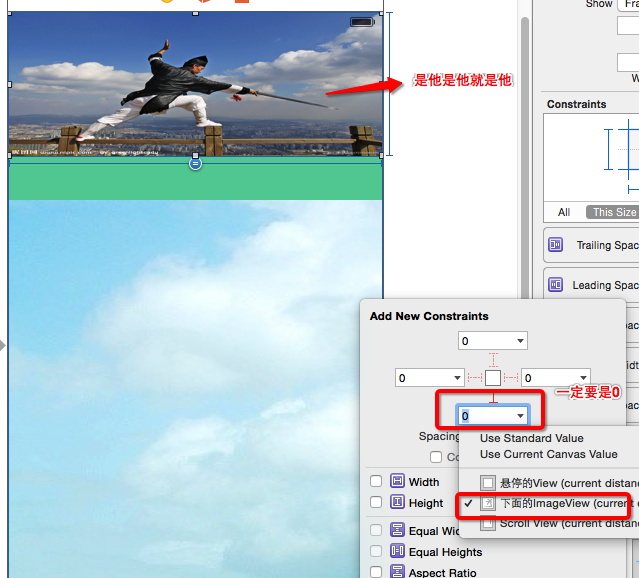Select the Trailing Space constraint row
The height and width of the screenshot is (578, 639).
click(x=591, y=245)
